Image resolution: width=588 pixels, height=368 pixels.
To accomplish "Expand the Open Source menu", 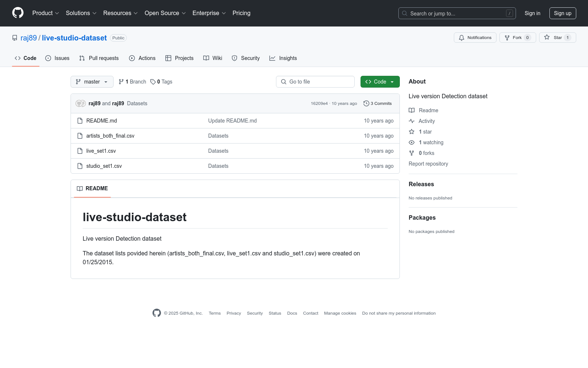I will (165, 13).
